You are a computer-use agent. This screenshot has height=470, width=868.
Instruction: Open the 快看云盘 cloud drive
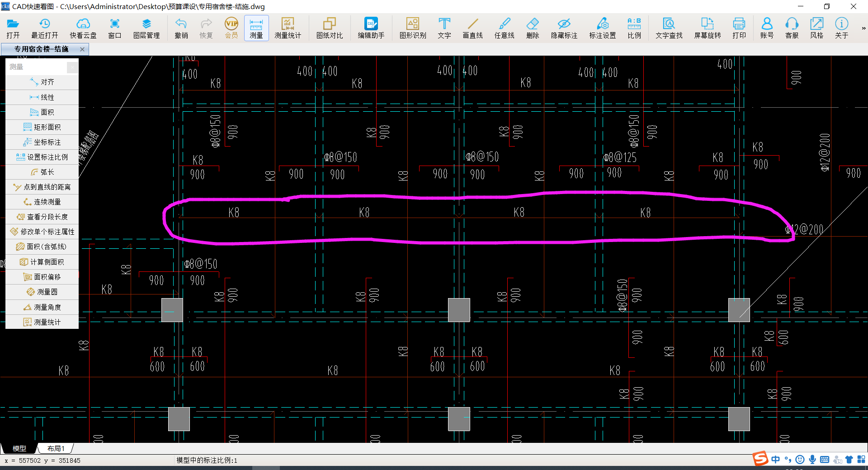click(x=83, y=28)
